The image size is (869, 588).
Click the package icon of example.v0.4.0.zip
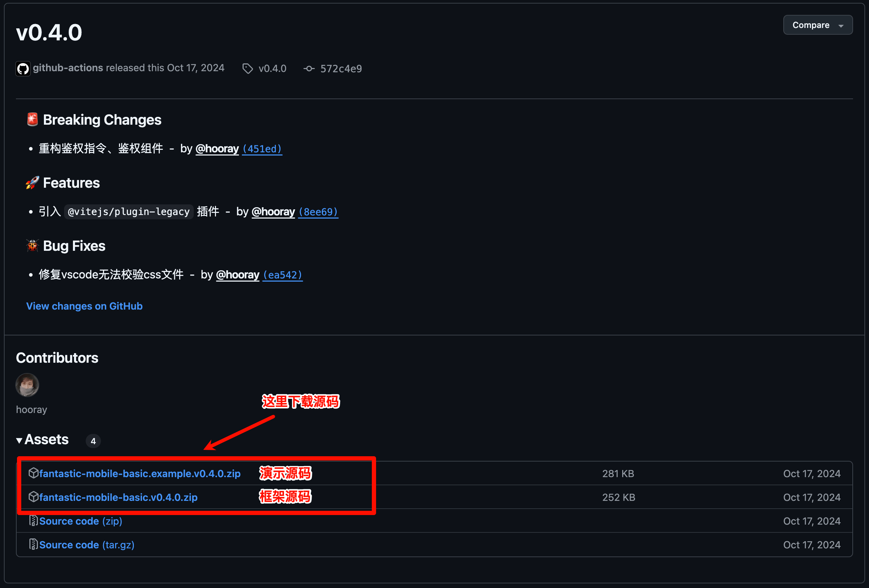click(x=33, y=473)
